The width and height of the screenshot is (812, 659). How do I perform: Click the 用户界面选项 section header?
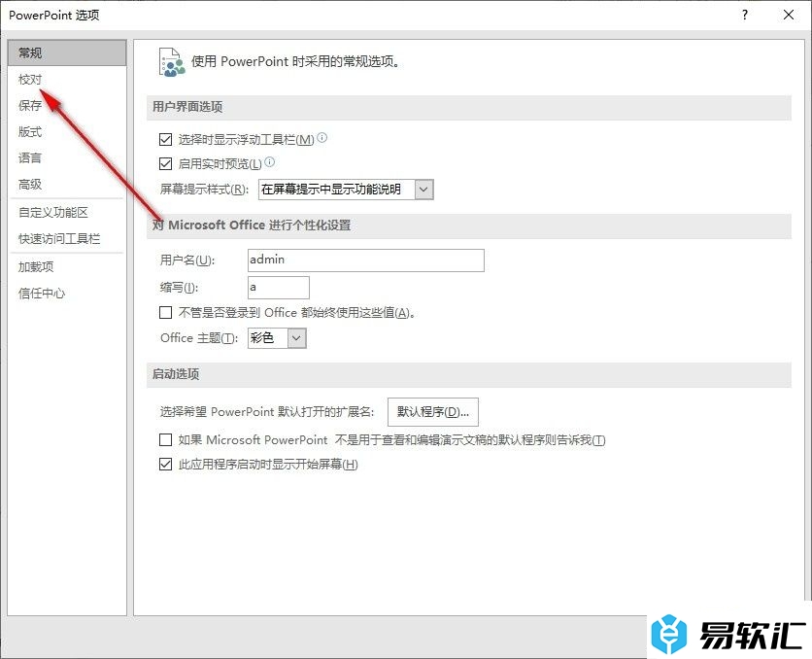469,107
